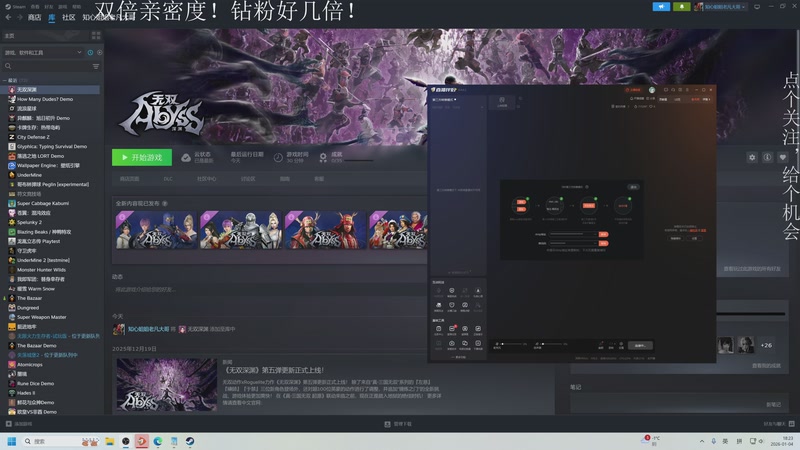Open upper combo box in streaming setup dialog
This screenshot has width=800, height=450.
572,234
